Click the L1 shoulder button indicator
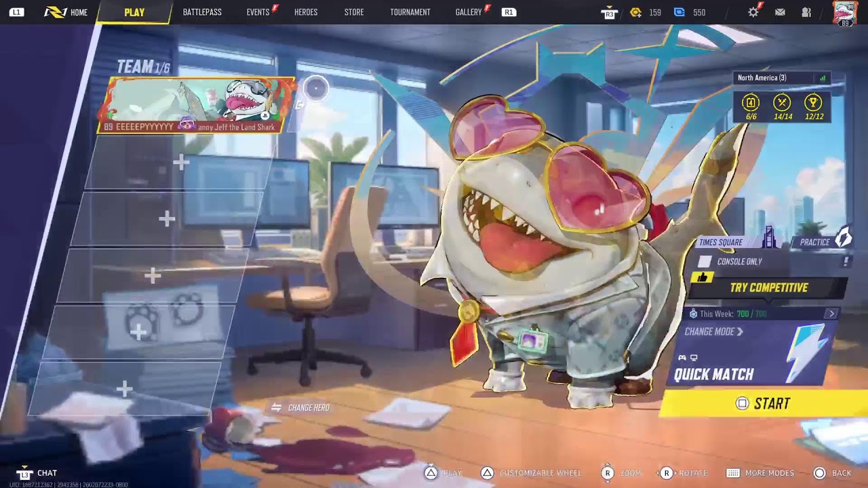 (x=16, y=12)
